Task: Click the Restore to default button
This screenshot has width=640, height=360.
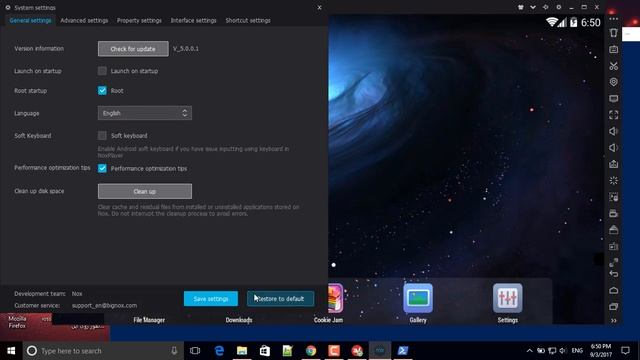Action: (x=280, y=299)
